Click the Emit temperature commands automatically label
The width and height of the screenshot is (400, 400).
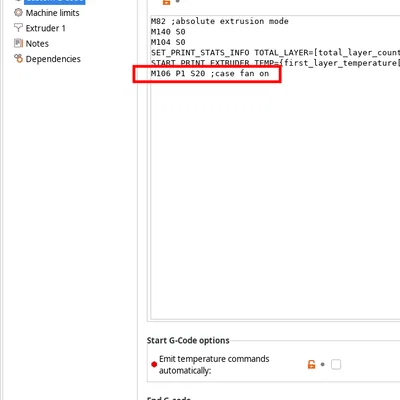(214, 365)
